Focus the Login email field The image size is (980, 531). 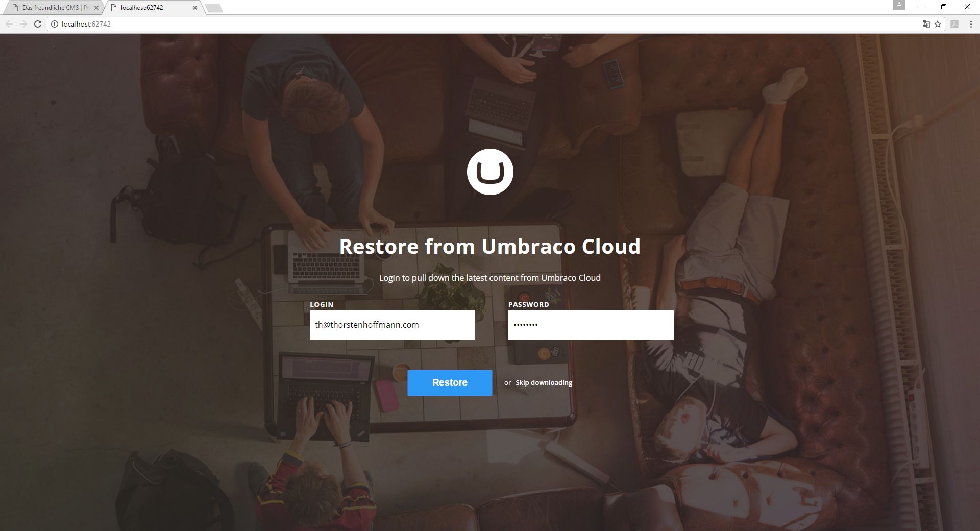point(392,325)
